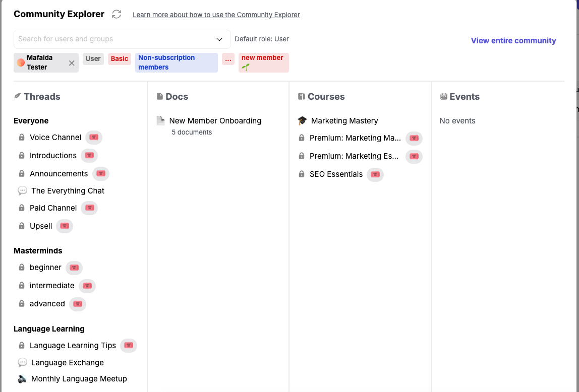Click the lock icon beside Paid Channel
Screen dimensions: 579x392
[x=22, y=208]
